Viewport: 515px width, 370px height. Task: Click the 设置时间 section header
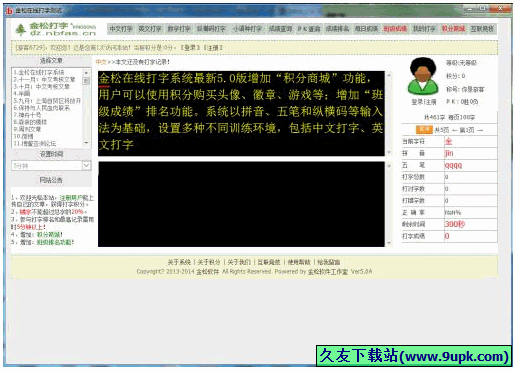[x=51, y=154]
